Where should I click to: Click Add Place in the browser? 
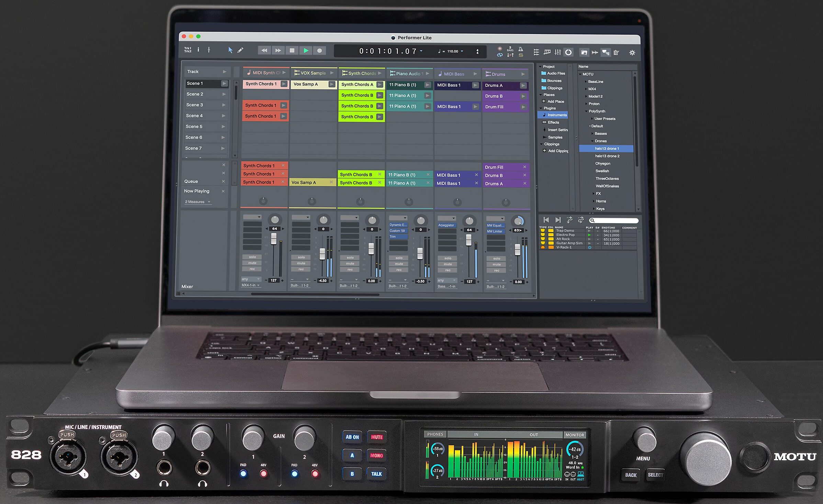pyautogui.click(x=553, y=101)
